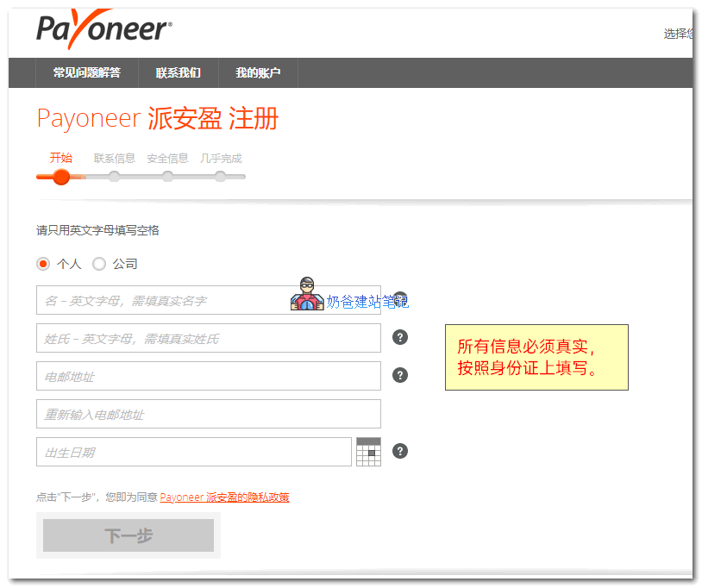Focus the first name 名 input field
Image resolution: width=702 pixels, height=588 pixels.
tap(164, 300)
